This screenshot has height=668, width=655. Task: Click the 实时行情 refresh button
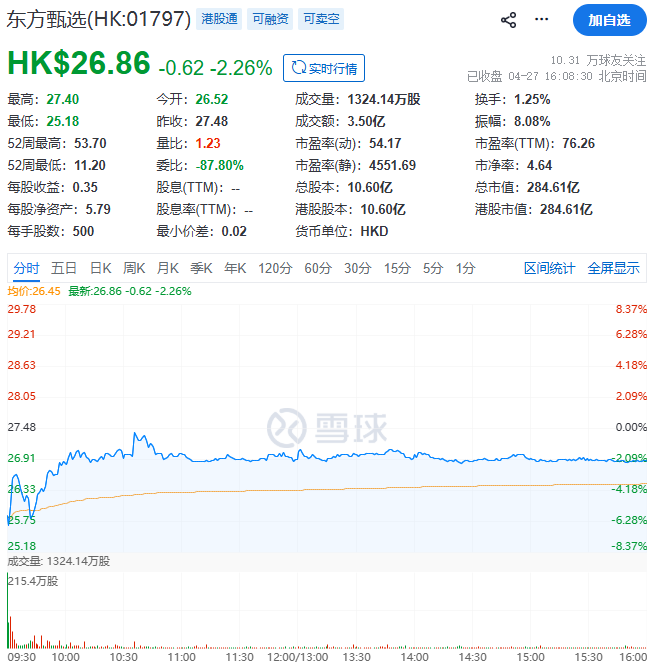coord(324,68)
